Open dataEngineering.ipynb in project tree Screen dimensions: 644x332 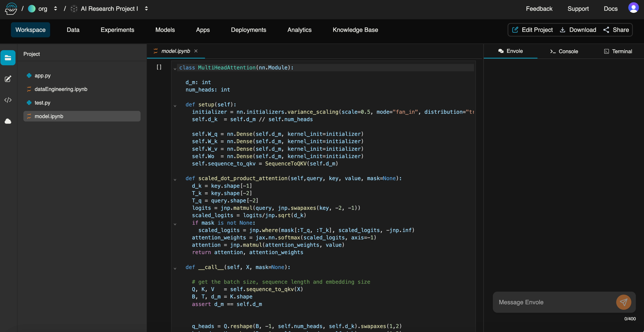coord(61,89)
